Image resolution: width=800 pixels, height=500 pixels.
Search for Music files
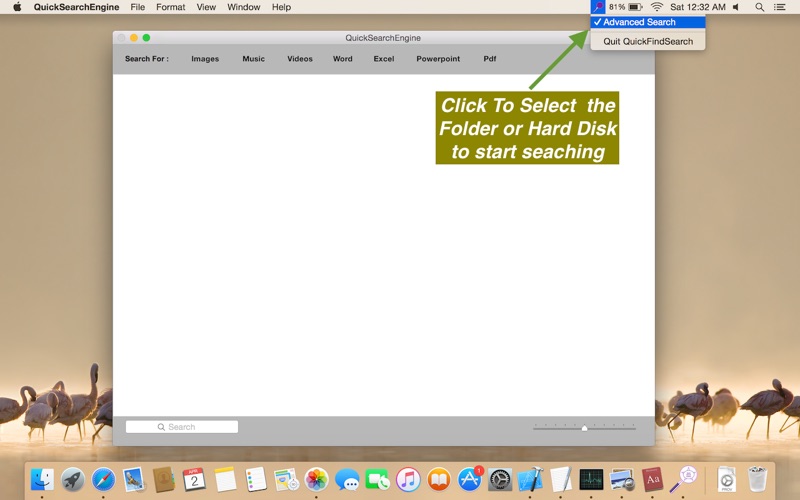click(254, 59)
